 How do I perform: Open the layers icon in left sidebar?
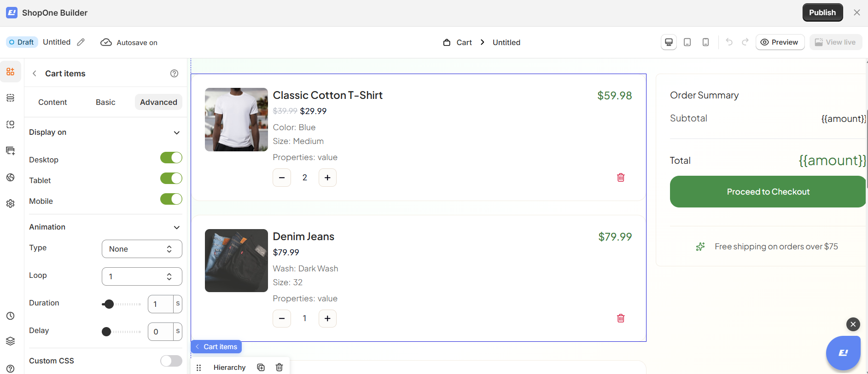11,341
